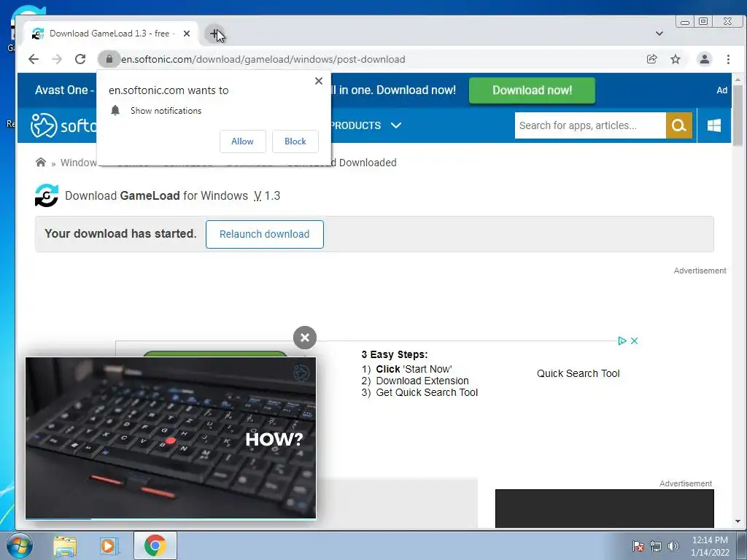Focus the Search for apps, articles field

pos(590,125)
